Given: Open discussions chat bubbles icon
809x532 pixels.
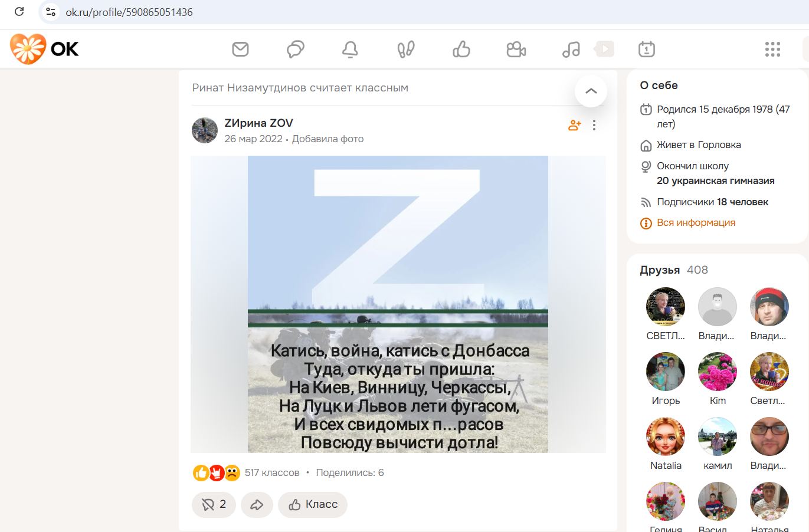Looking at the screenshot, I should click(x=295, y=49).
